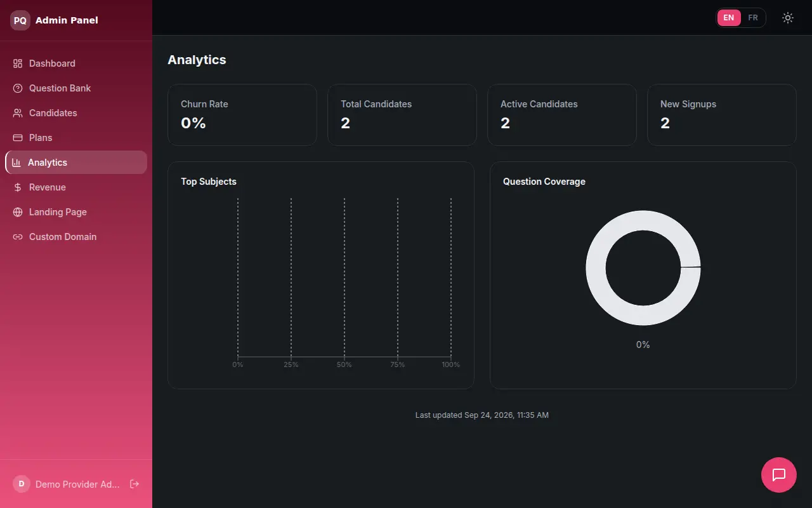Viewport: 812px width, 508px height.
Task: Click the Dashboard grid icon
Action: pyautogui.click(x=18, y=63)
